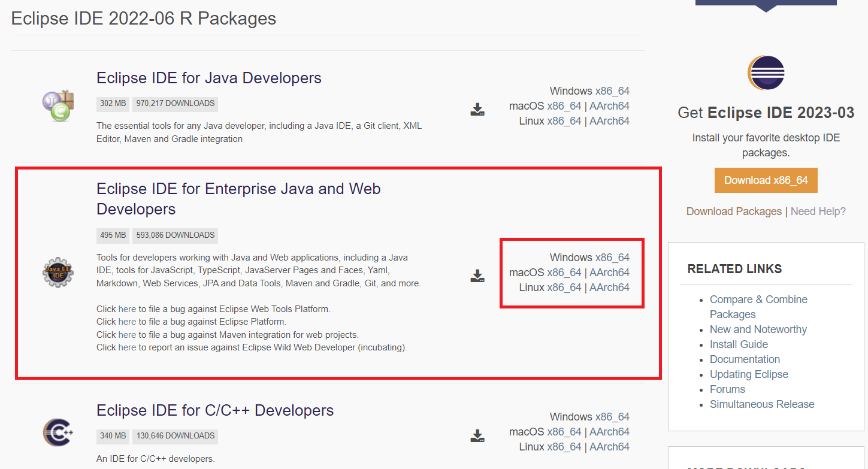Open the Need Help? link

818,211
